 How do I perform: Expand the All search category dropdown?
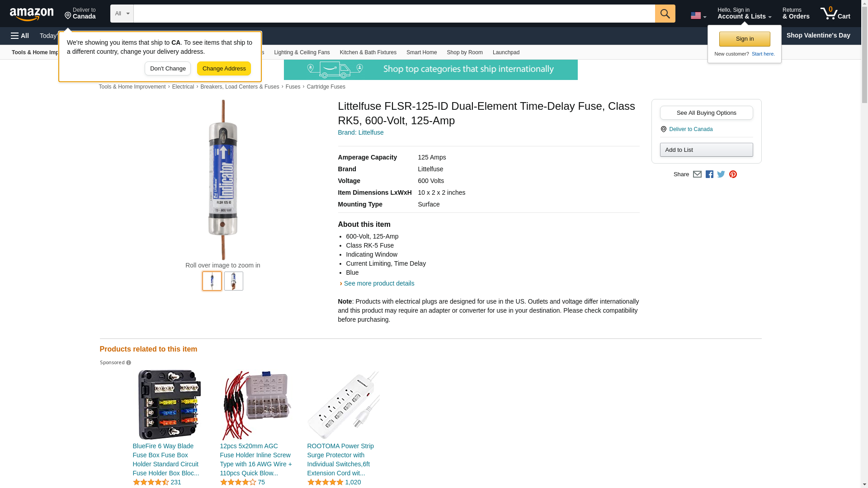coord(122,14)
